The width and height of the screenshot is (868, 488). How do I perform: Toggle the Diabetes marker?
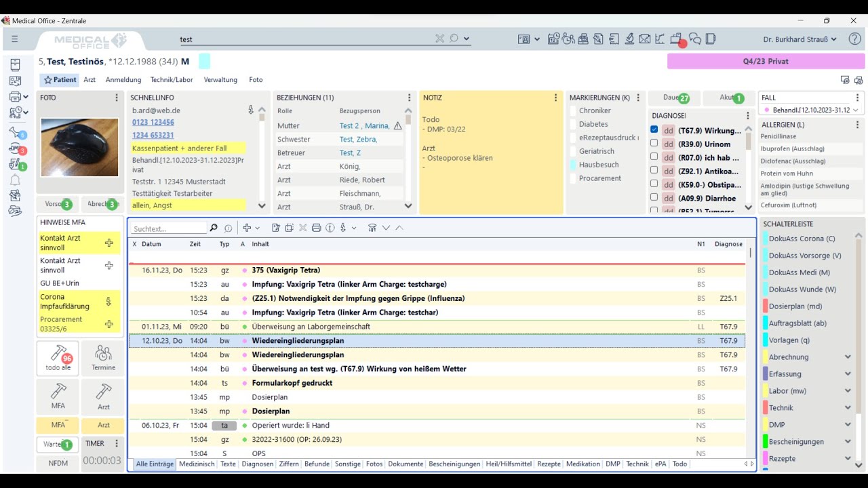click(573, 124)
